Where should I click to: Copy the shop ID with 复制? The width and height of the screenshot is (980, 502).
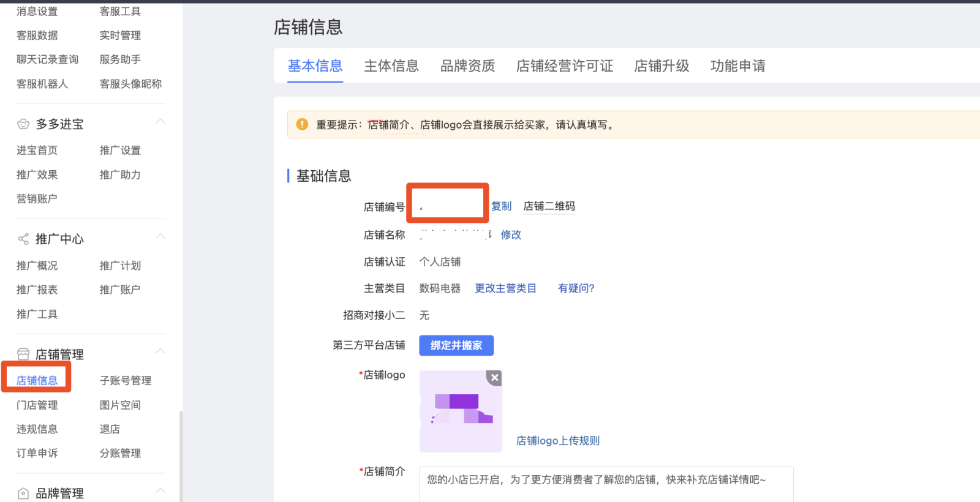pyautogui.click(x=501, y=206)
